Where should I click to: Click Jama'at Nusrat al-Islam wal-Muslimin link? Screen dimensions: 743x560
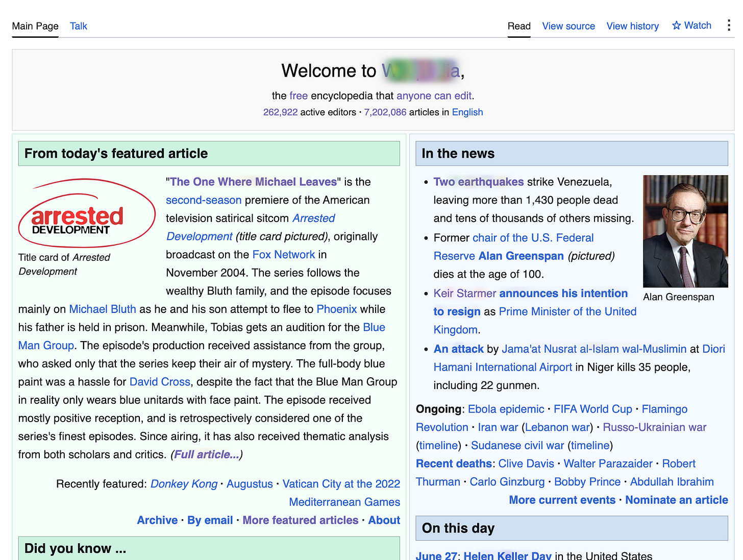594,349
